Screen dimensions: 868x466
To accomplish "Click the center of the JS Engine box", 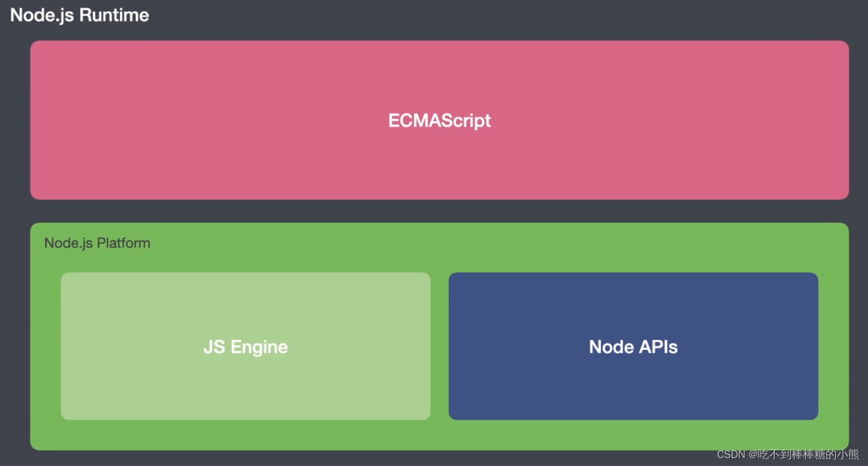I will [245, 346].
